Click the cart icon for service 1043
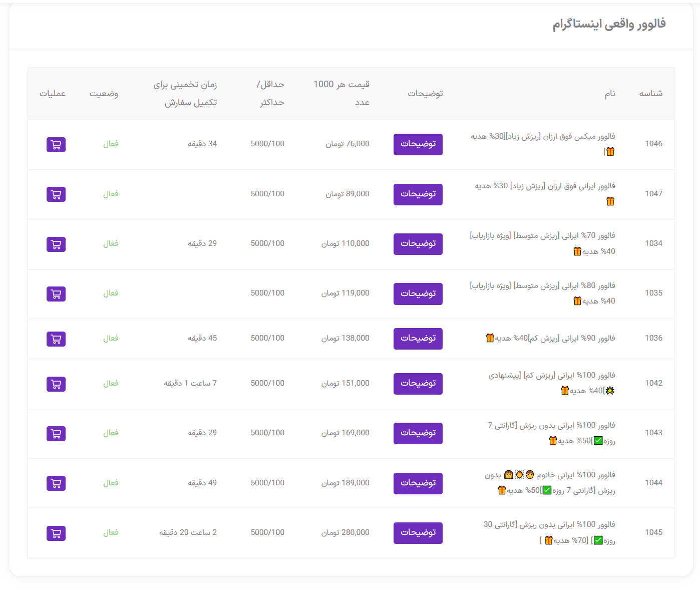The height and width of the screenshot is (592, 700). (x=56, y=434)
